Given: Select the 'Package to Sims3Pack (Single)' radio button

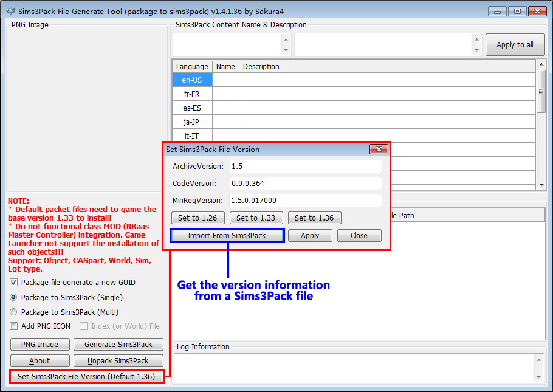Looking at the screenshot, I should (13, 297).
